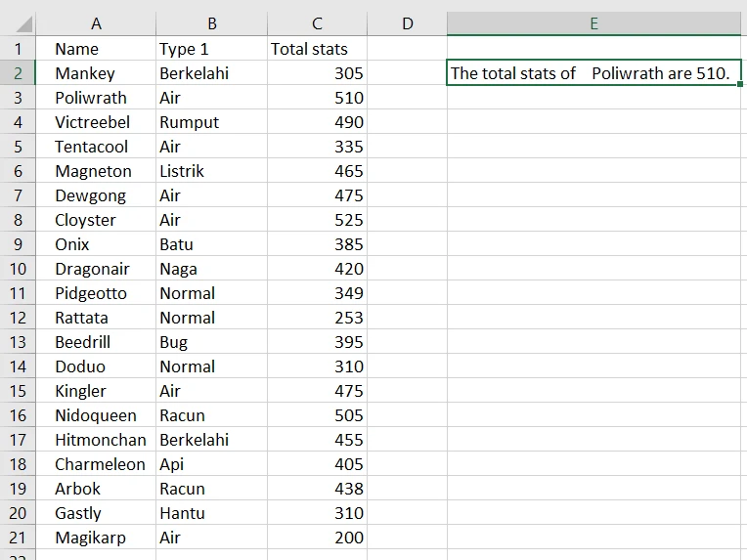Select the cell containing 'Nidoqueen'
747x560 pixels.
tap(96, 415)
